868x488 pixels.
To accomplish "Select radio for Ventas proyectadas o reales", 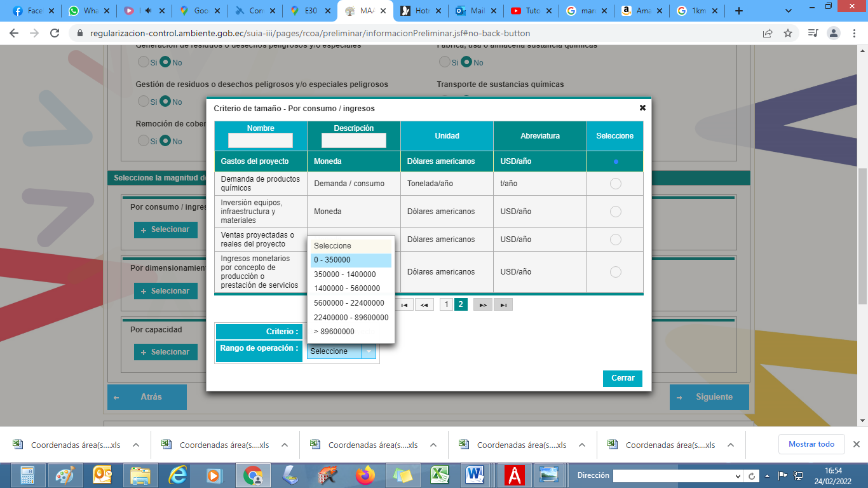I will [615, 240].
